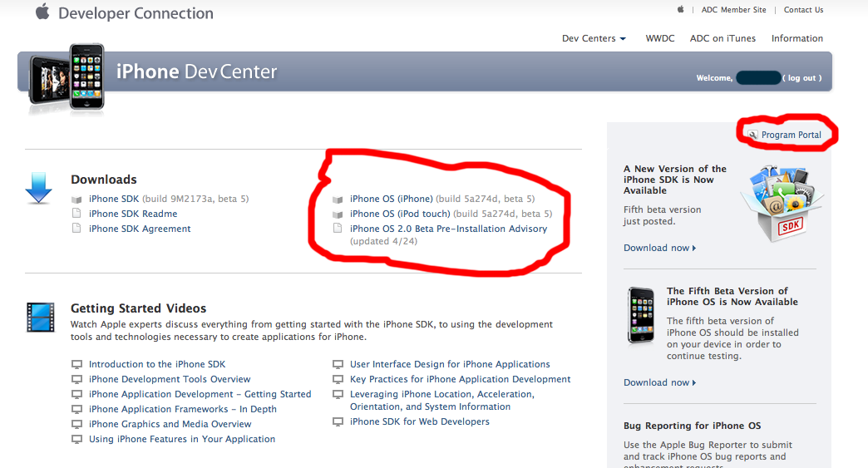Click the document icon beside iPhone SDK Readme
Screen dimensions: 868x468
77,214
